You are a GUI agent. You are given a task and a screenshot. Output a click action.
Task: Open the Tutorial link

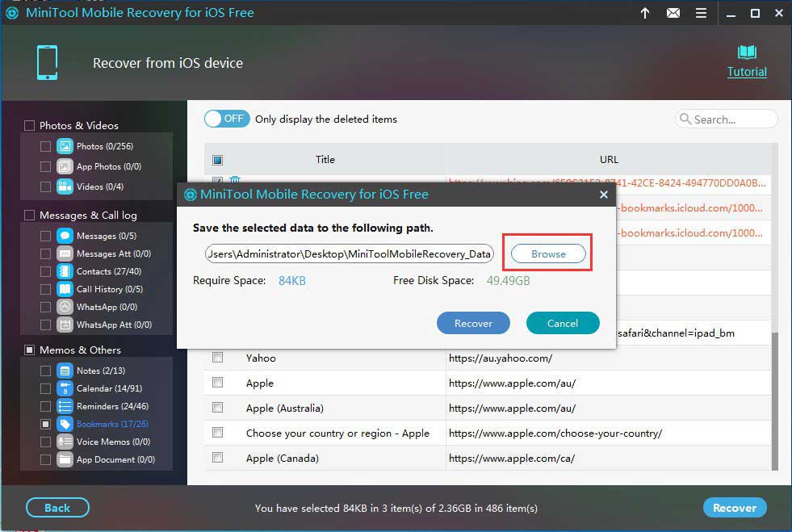click(747, 72)
